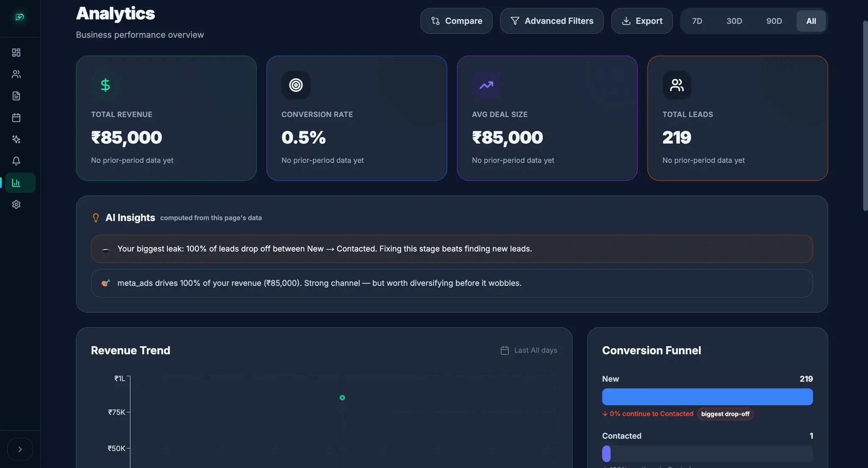This screenshot has width=868, height=468.
Task: Select the 30D time range
Action: coord(734,21)
